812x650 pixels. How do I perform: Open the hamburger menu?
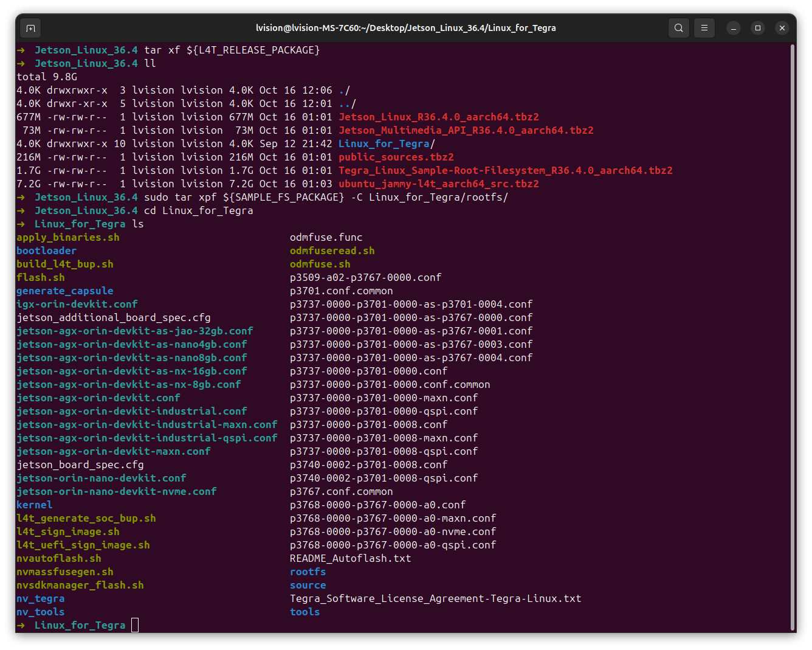[x=704, y=28]
